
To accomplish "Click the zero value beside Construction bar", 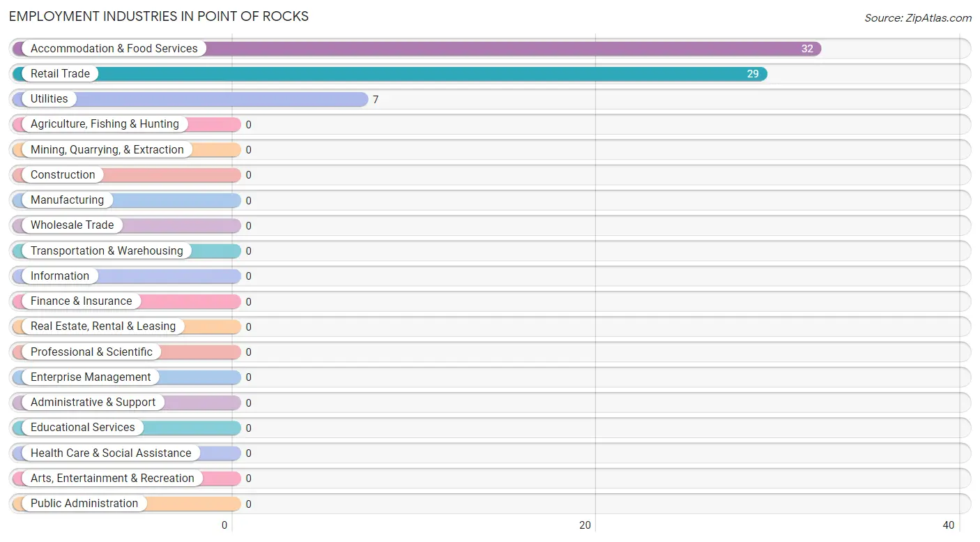I will [x=248, y=175].
